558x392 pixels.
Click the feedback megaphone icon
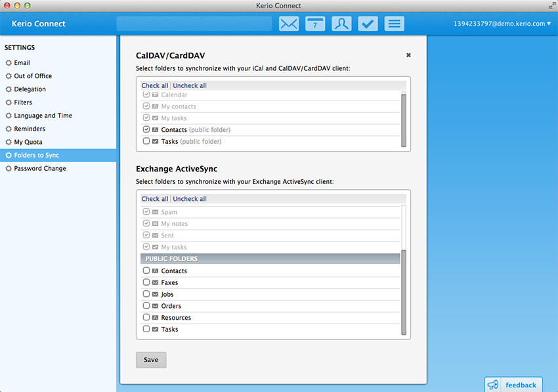click(493, 385)
